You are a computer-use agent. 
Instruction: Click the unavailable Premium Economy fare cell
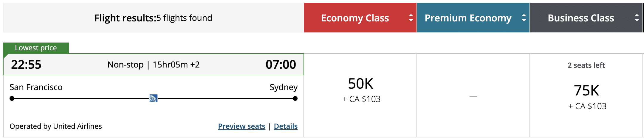(x=473, y=96)
